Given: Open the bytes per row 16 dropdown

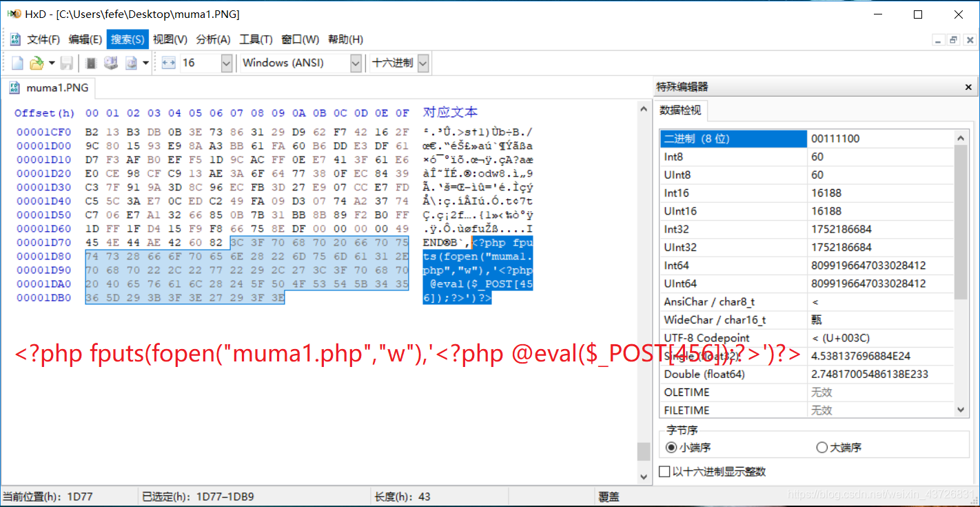Looking at the screenshot, I should [x=227, y=63].
